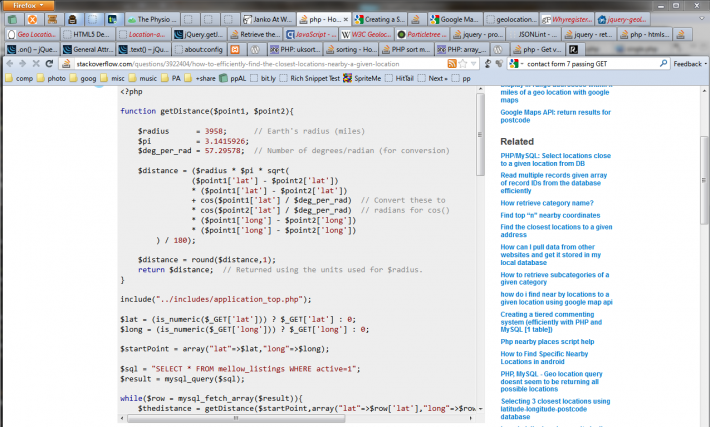710x427 pixels.
Task: Open the 'music' bookmarks folder
Action: point(143,78)
